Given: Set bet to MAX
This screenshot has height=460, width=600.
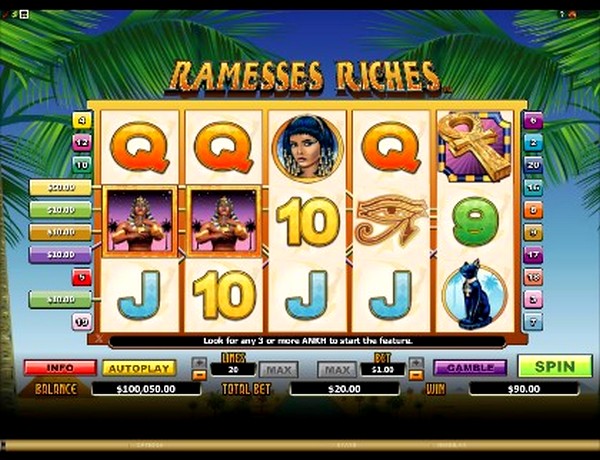Looking at the screenshot, I should pos(338,370).
